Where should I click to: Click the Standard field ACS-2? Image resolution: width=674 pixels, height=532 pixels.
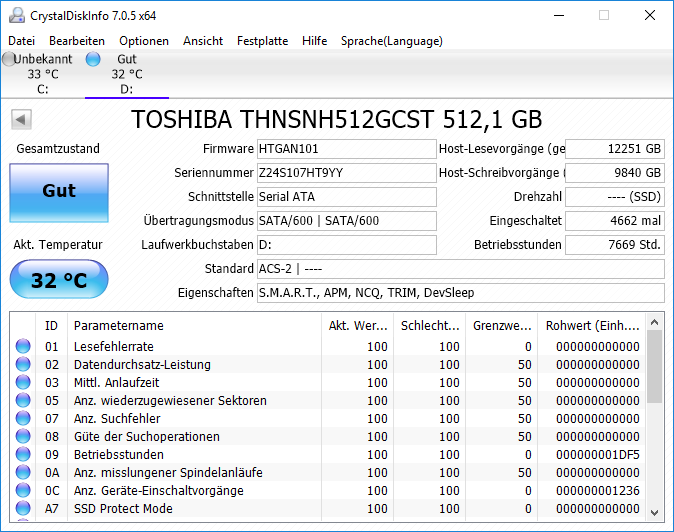[x=461, y=269]
